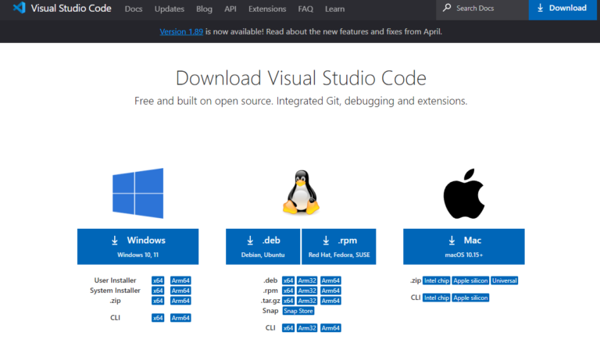
Task: Download the .rpm package for Red Hat
Action: click(x=338, y=246)
